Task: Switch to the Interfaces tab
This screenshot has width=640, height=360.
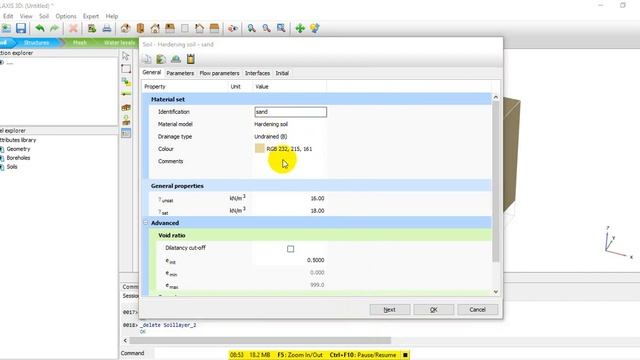Action: (x=257, y=73)
